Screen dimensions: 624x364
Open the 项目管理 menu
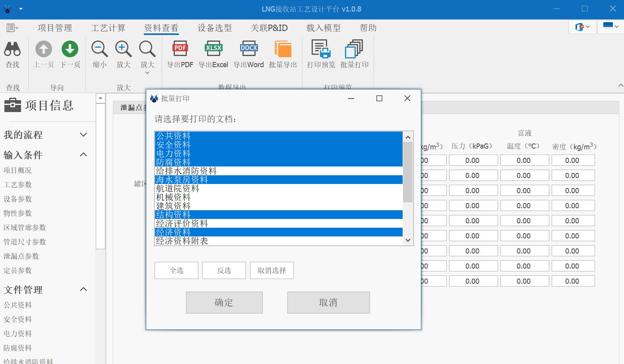coord(55,28)
